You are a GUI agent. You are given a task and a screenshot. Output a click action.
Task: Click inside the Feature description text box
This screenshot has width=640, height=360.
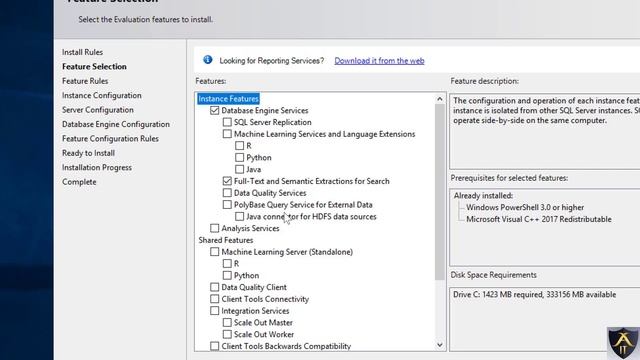544,131
